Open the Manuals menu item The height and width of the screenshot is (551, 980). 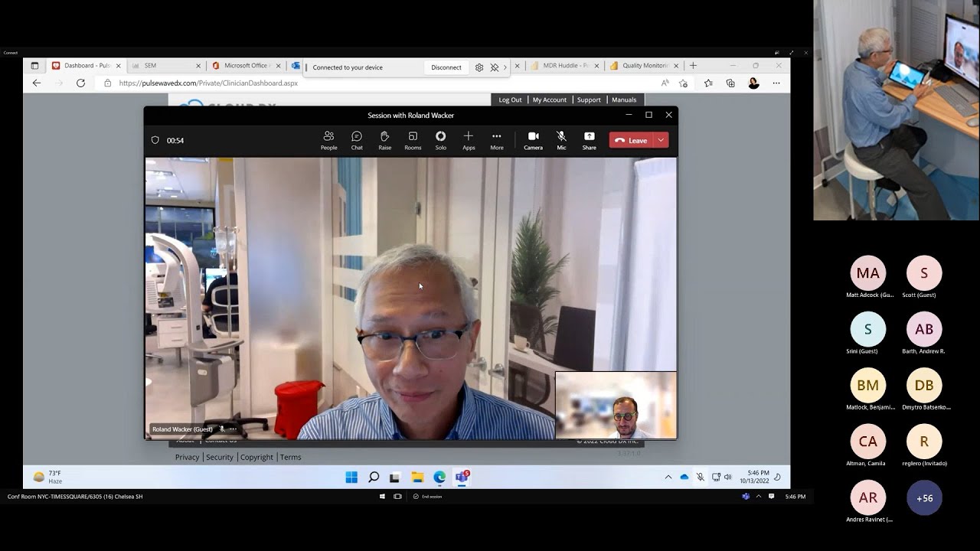pyautogui.click(x=624, y=99)
